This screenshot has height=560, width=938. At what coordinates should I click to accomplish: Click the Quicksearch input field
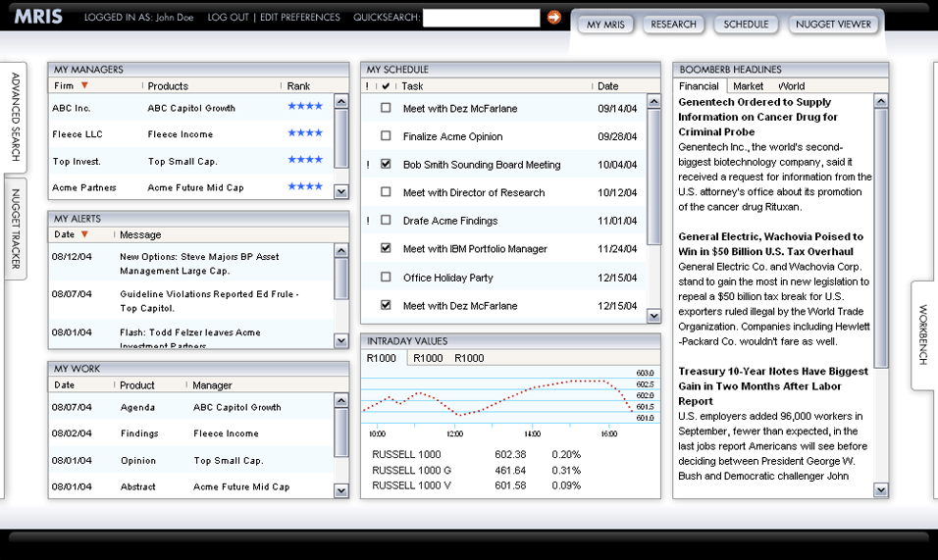(482, 18)
